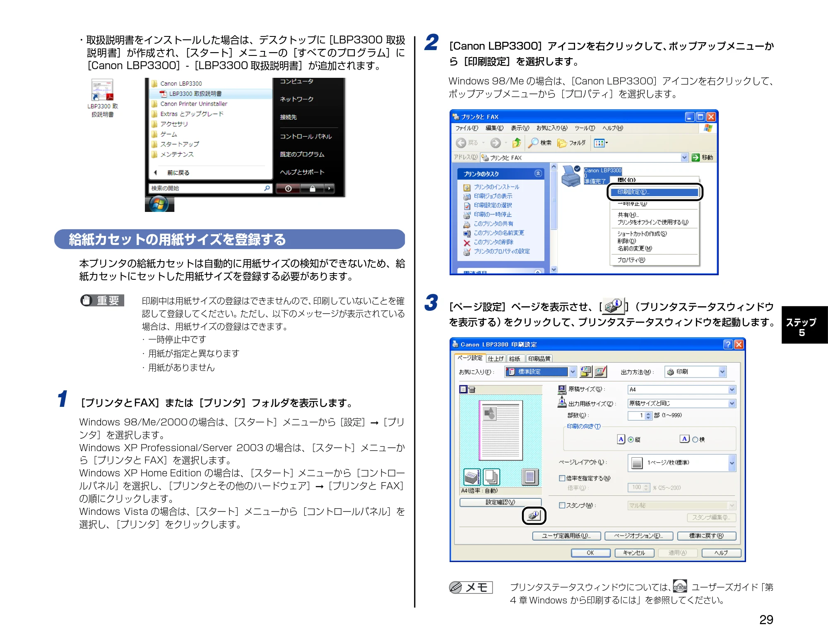
Task: Click the Up folder icon in プリンタと FAX toolbar
Action: [516, 143]
